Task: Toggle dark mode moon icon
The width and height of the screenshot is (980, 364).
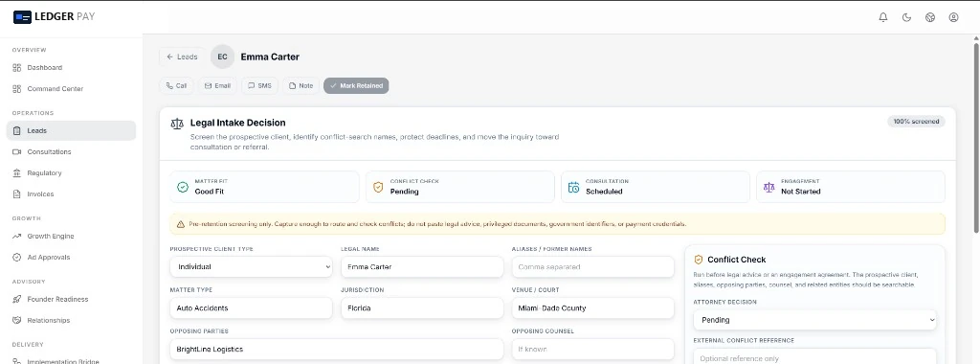Action: click(906, 17)
